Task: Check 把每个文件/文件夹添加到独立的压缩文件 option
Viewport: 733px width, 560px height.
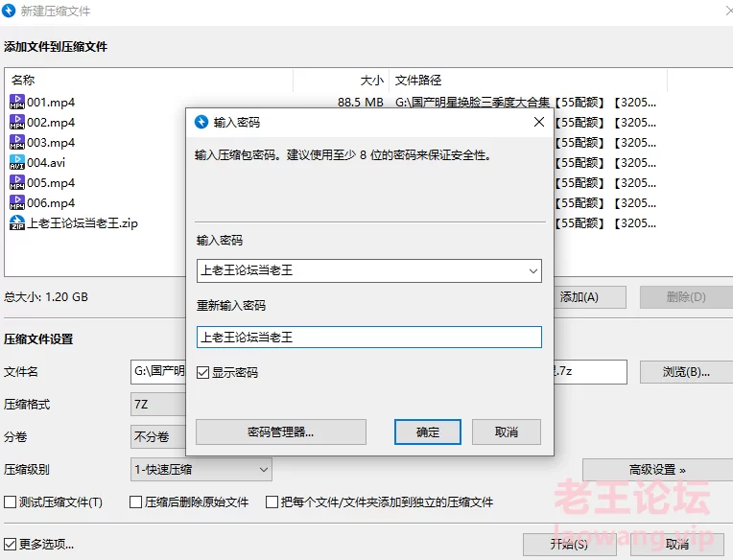Action: pyautogui.click(x=272, y=502)
